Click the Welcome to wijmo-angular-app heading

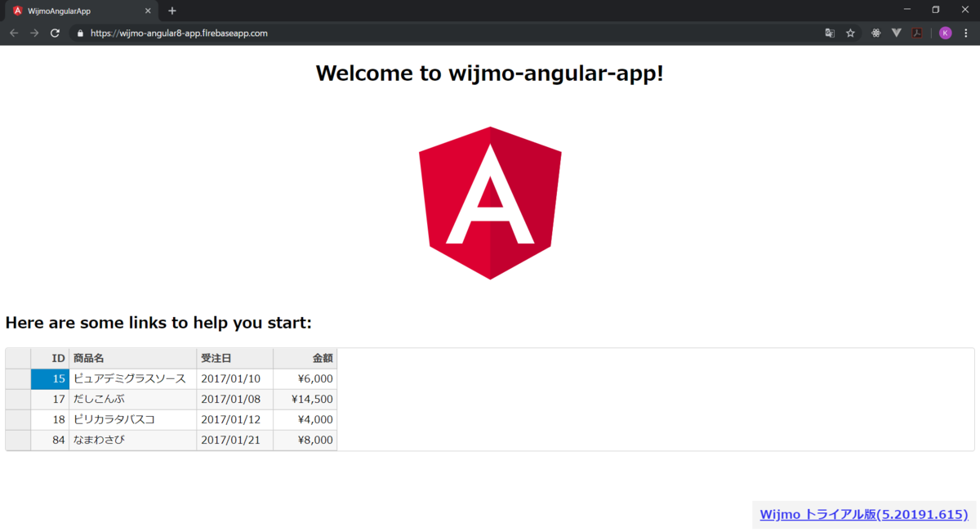(x=490, y=74)
